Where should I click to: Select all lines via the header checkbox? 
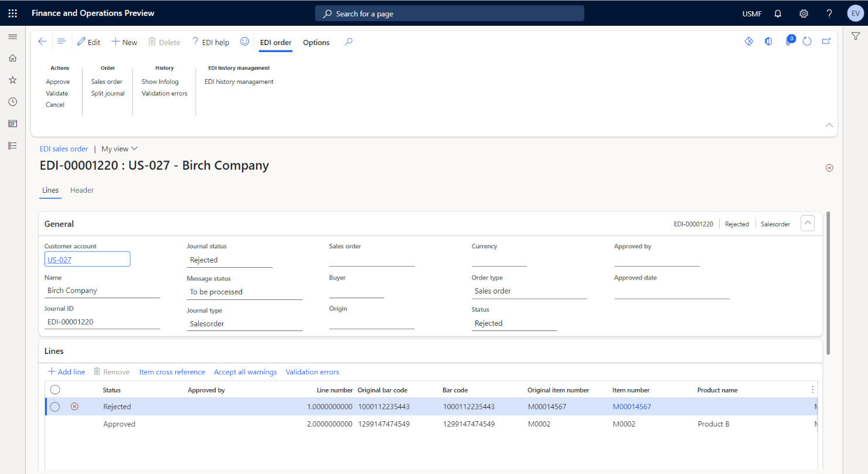[x=55, y=389]
